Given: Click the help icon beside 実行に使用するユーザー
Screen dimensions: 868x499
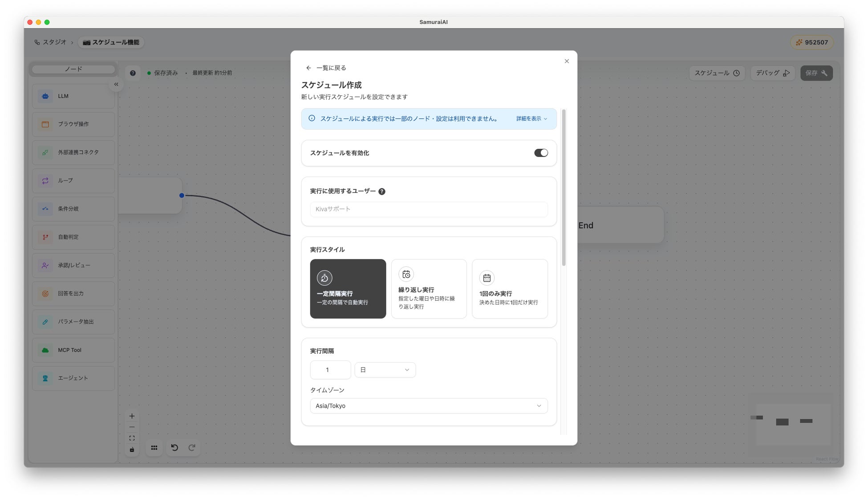Looking at the screenshot, I should [x=381, y=192].
